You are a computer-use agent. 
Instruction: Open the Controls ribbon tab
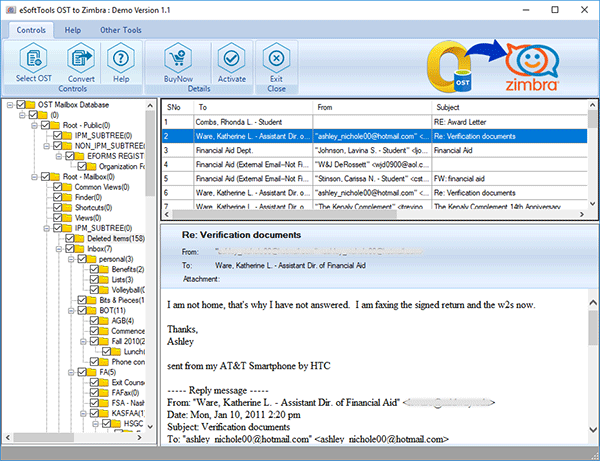pos(31,30)
